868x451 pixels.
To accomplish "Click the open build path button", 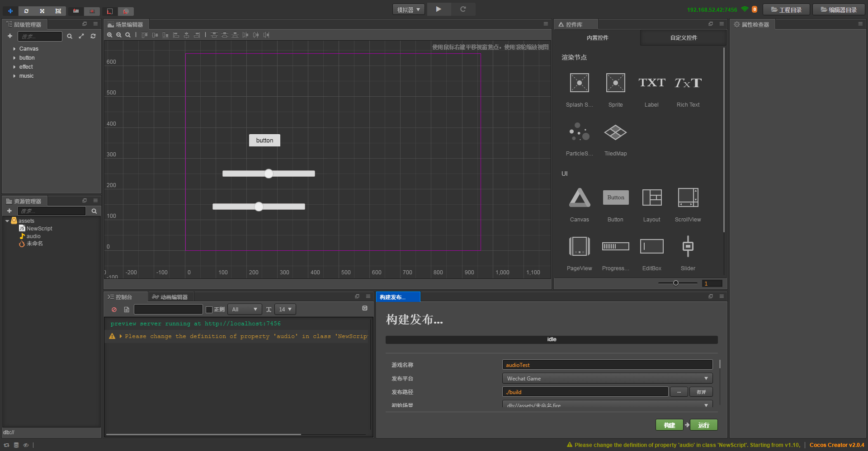I will (701, 392).
